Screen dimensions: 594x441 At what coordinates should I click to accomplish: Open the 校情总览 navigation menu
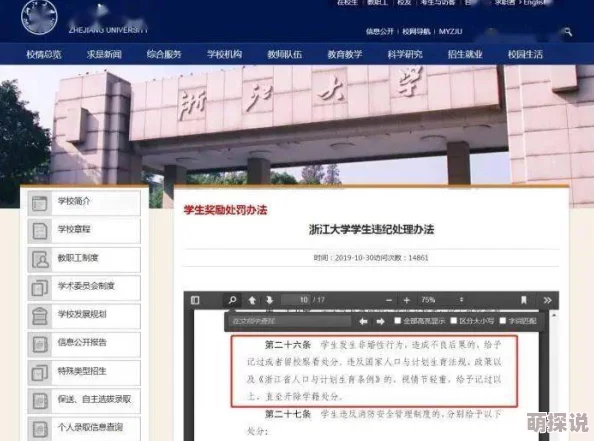[x=44, y=54]
